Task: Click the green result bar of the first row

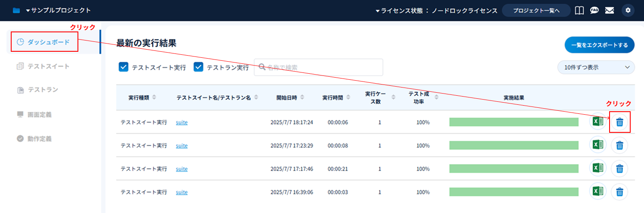Action: [x=514, y=122]
